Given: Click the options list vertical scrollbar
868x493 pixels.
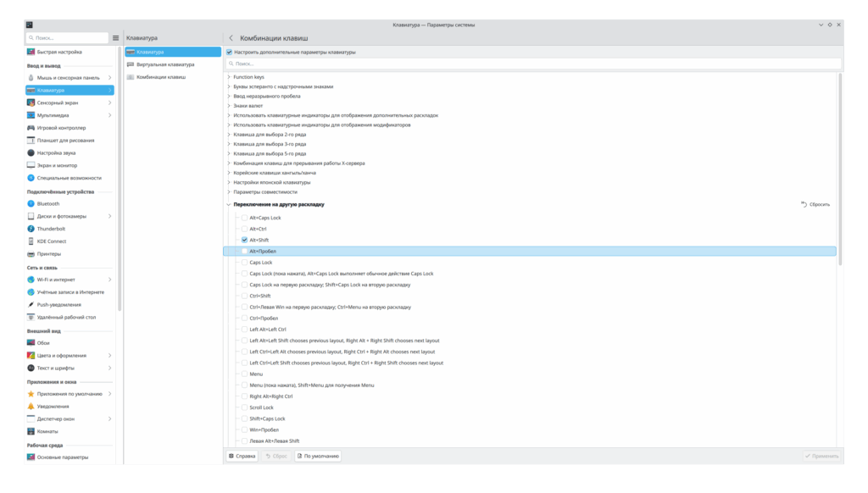Looking at the screenshot, I should (x=840, y=169).
